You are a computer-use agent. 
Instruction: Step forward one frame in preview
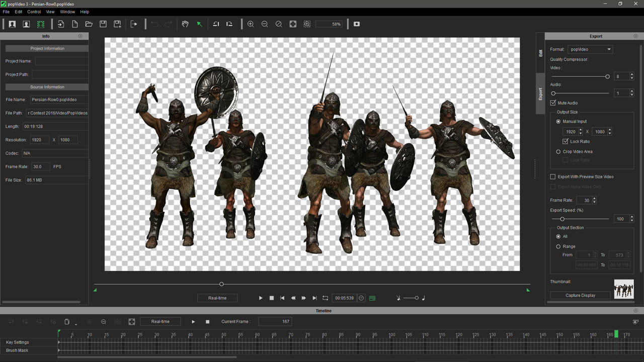coord(304,298)
